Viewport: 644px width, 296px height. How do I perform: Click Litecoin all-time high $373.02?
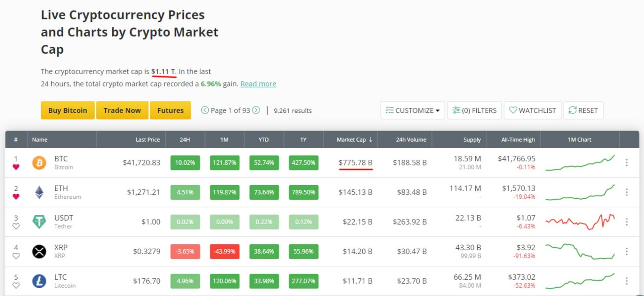pyautogui.click(x=522, y=277)
